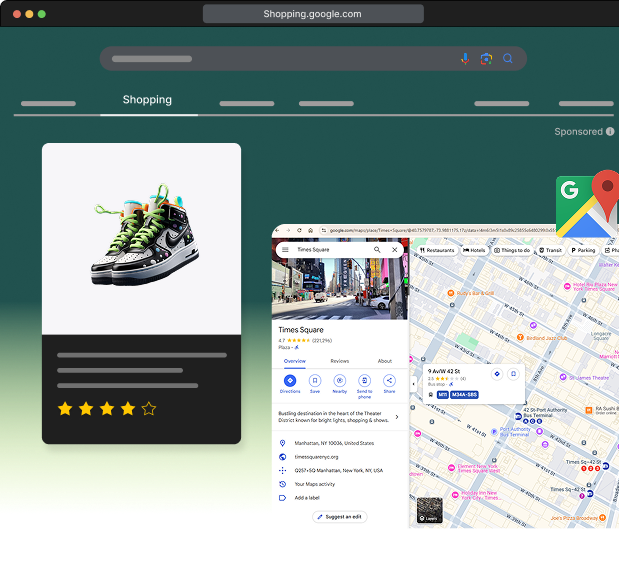Click the plus code icon
This screenshot has height=570, width=619.
click(282, 471)
